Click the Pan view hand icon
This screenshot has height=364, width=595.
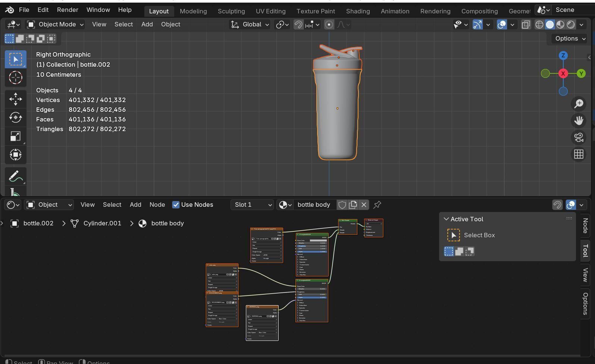coord(579,120)
